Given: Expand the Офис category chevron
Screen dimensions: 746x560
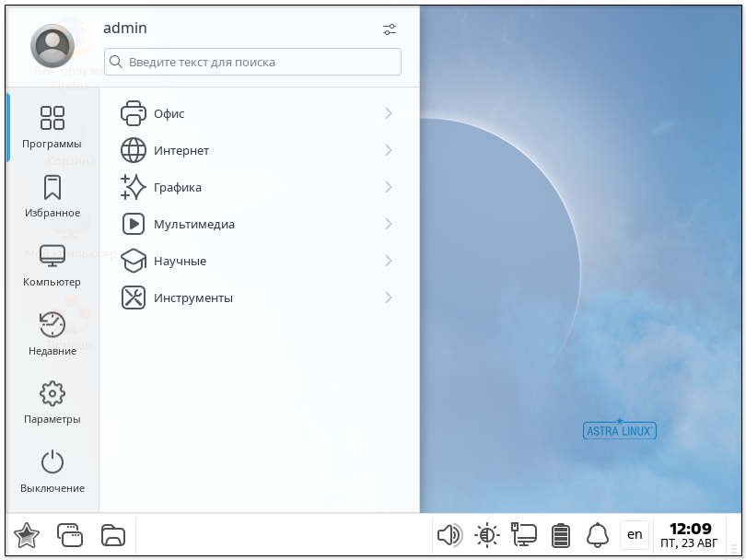Looking at the screenshot, I should tap(389, 113).
